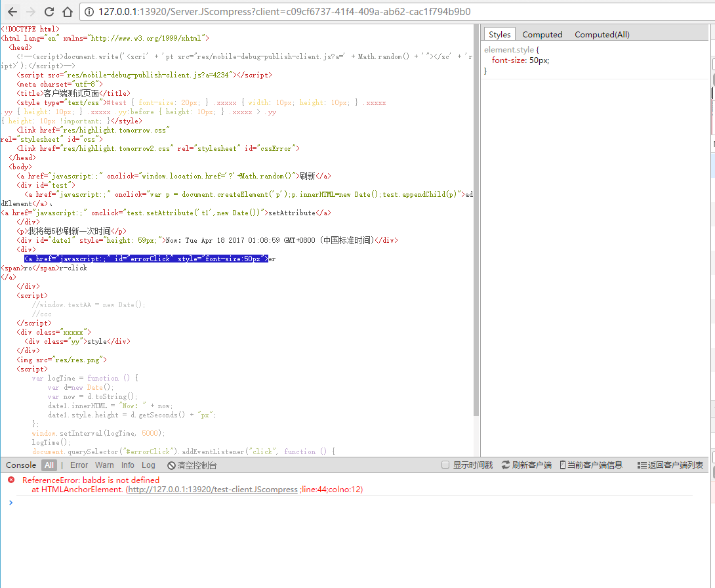Click the link id="cssError" stylesheet line
This screenshot has height=588, width=715.
[158, 148]
